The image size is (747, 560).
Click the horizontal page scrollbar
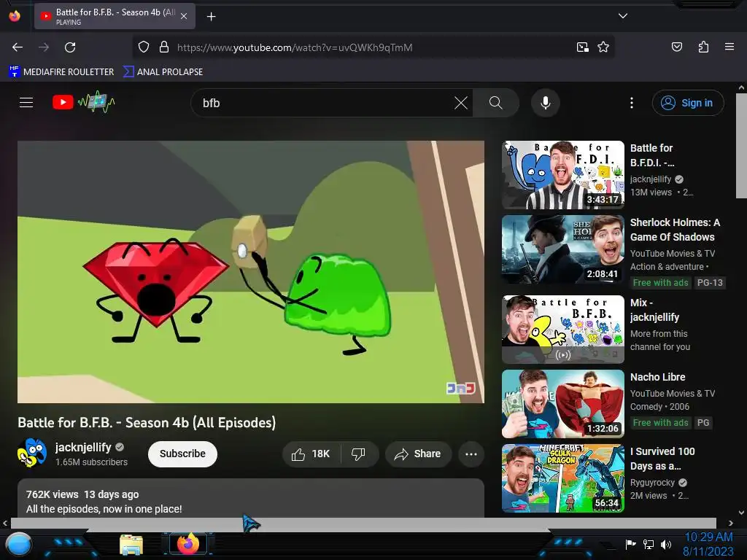[x=363, y=523]
